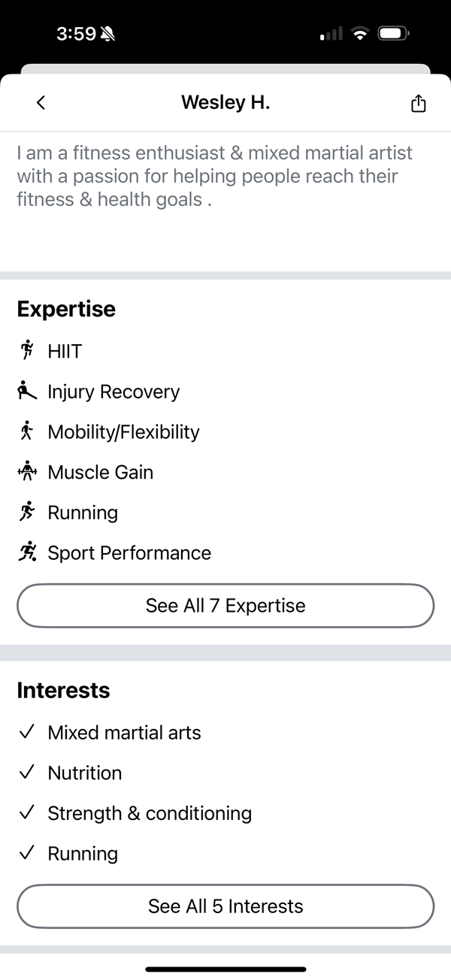Image resolution: width=451 pixels, height=980 pixels.
Task: Select the Injury Recovery stretching icon
Action: (27, 391)
